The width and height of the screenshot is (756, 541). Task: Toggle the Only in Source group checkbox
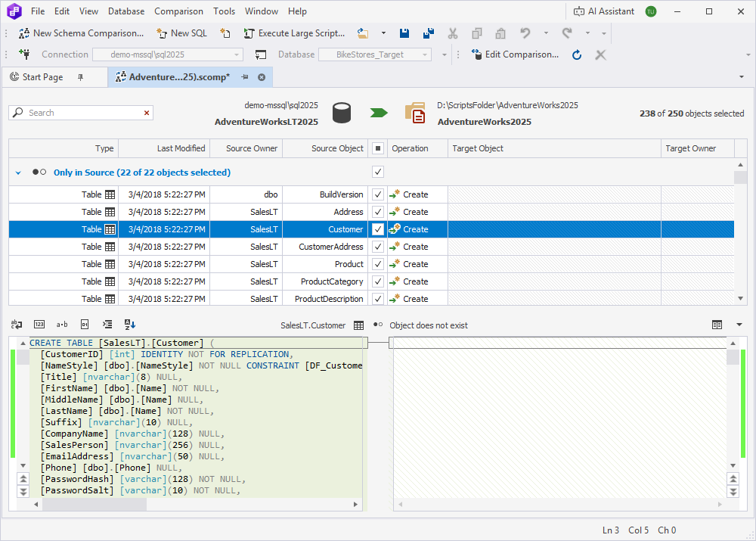pyautogui.click(x=378, y=172)
